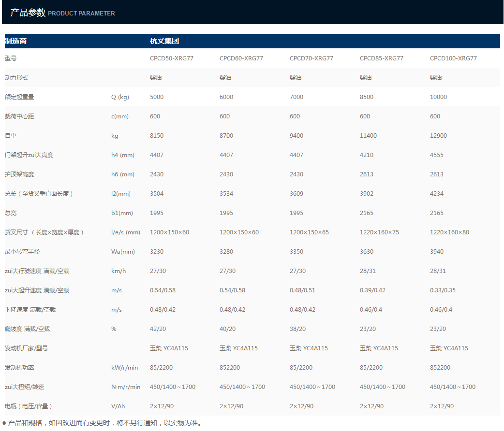The width and height of the screenshot is (504, 431).
Task: Select gradeability value 42/20
Action: (158, 329)
